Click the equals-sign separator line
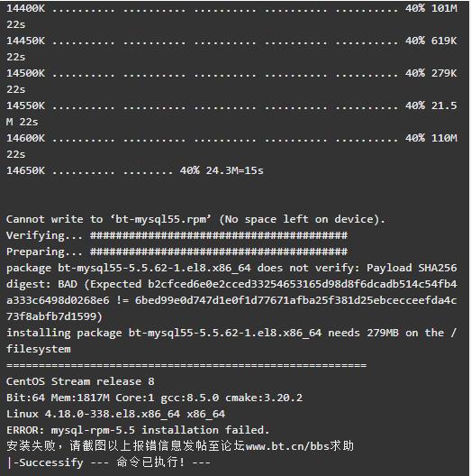The height and width of the screenshot is (476, 471). point(186,365)
